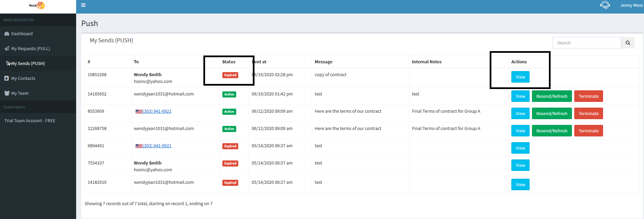Click hssinc@yahoo.com in row 7554107
This screenshot has width=644, height=219.
[153, 170]
